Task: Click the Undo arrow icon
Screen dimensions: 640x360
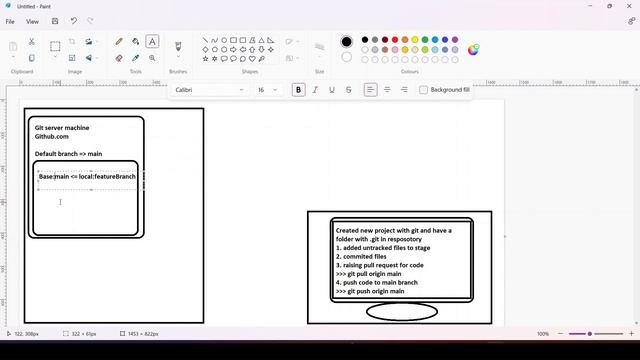Action: click(x=73, y=21)
